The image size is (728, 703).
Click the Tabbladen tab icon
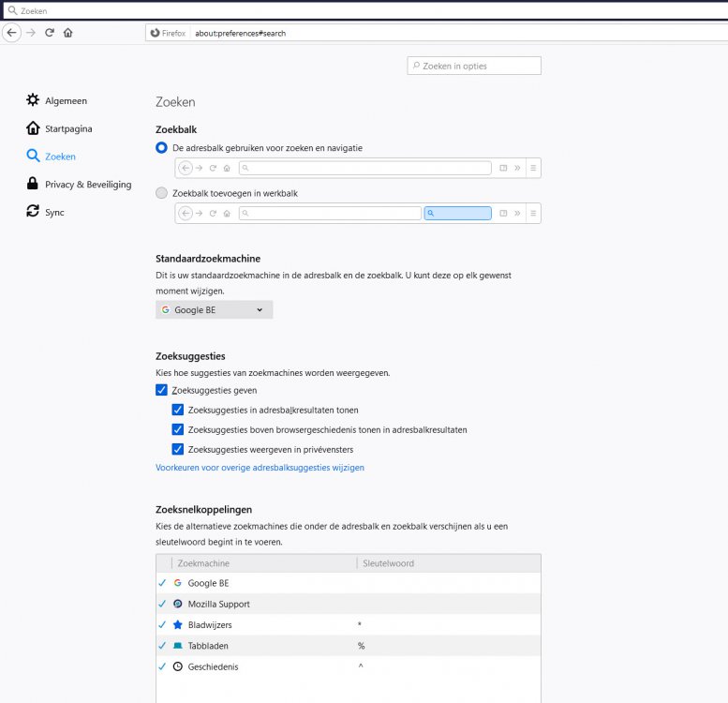tap(177, 646)
